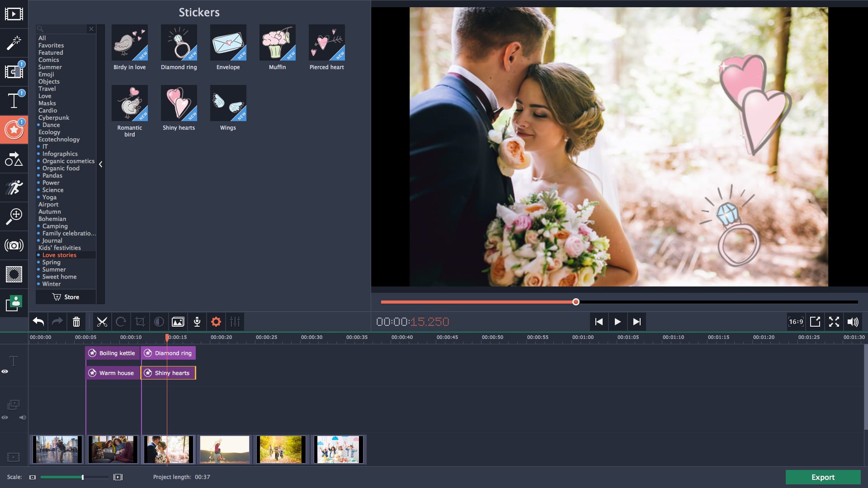Image resolution: width=868 pixels, height=488 pixels.
Task: Adjust the timeline Scale slider
Action: click(83, 477)
